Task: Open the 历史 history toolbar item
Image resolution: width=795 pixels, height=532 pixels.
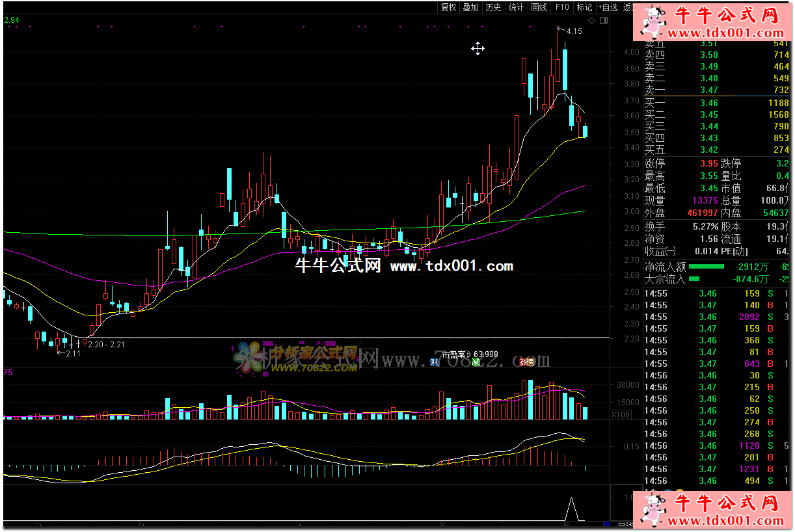Action: click(x=493, y=7)
